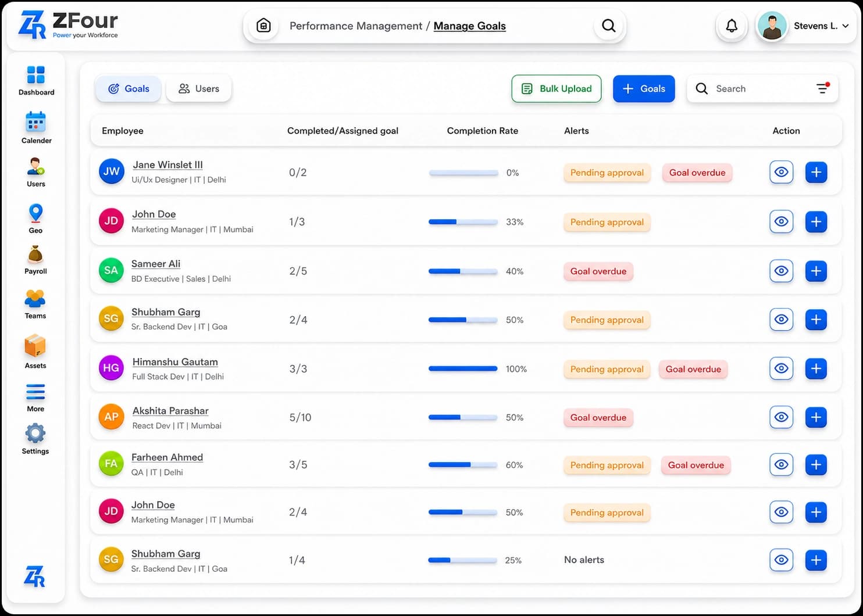
Task: Add goal for Akshita Parashar
Action: click(816, 417)
